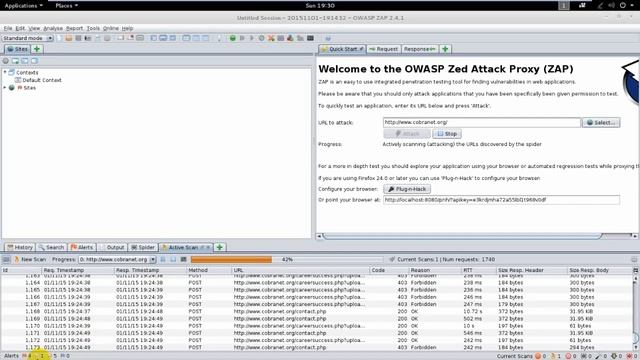The image size is (640, 360).
Task: Open the mode dropdown showing Standard mode
Action: 28,38
